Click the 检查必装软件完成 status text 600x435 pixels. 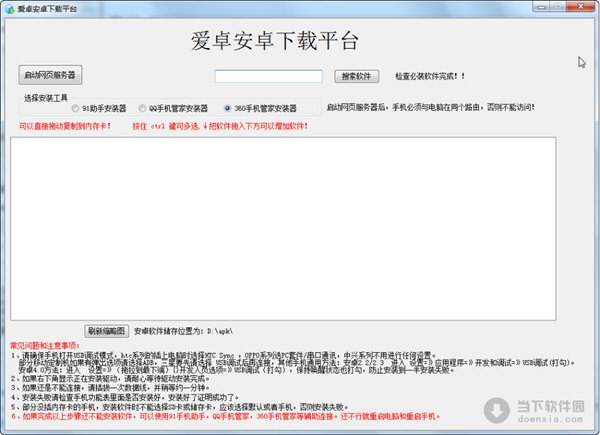click(x=430, y=76)
